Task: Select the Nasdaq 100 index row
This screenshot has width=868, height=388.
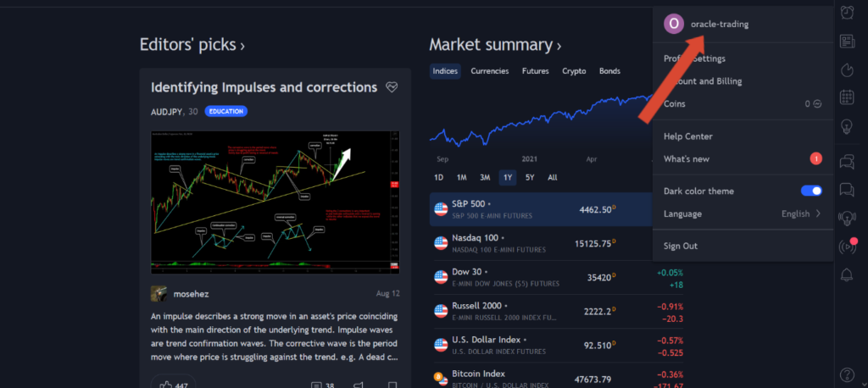Action: [x=542, y=243]
